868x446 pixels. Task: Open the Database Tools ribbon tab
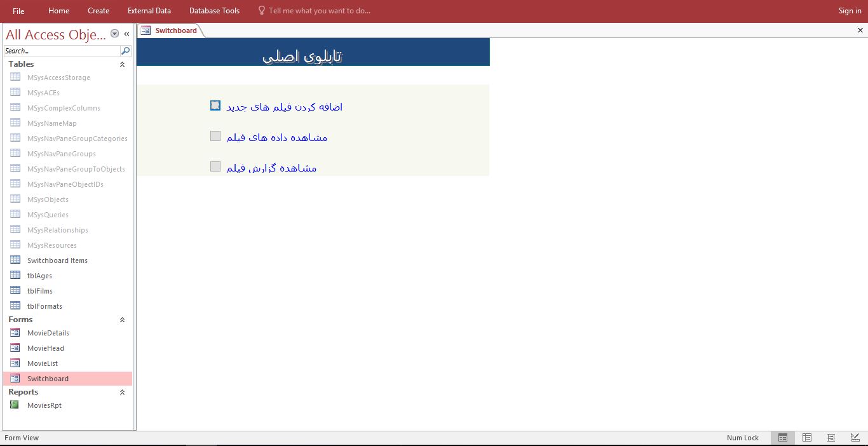(x=214, y=11)
